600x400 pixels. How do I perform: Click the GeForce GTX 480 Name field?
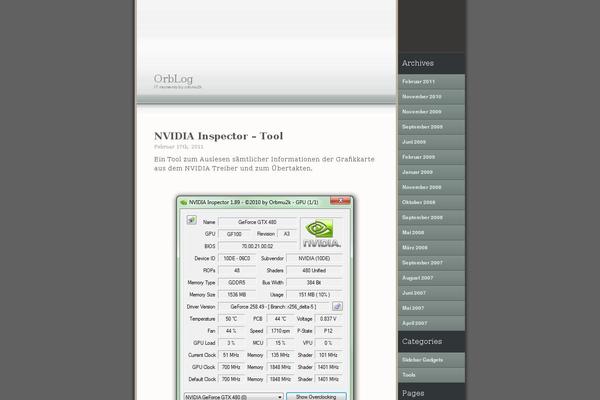point(257,222)
